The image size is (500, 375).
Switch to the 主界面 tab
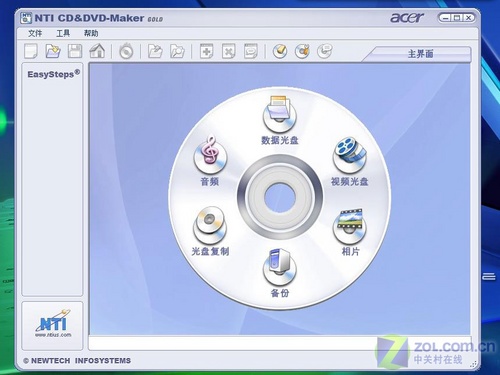point(420,54)
